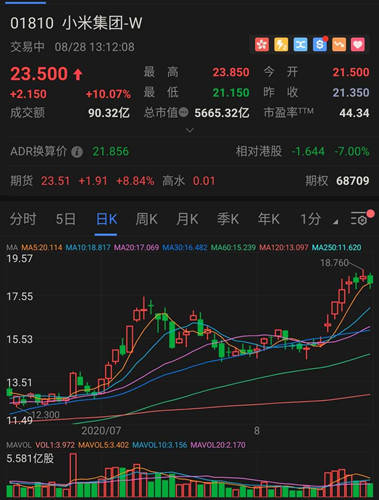Tap the light blue crossed-arrows icon
The height and width of the screenshot is (500, 379).
(300, 45)
